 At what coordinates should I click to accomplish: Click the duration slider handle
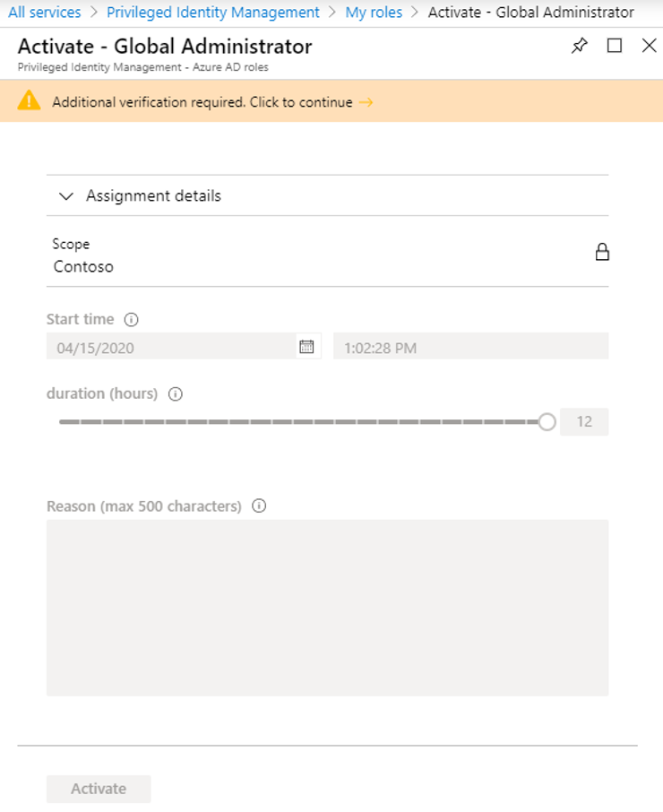(x=547, y=422)
